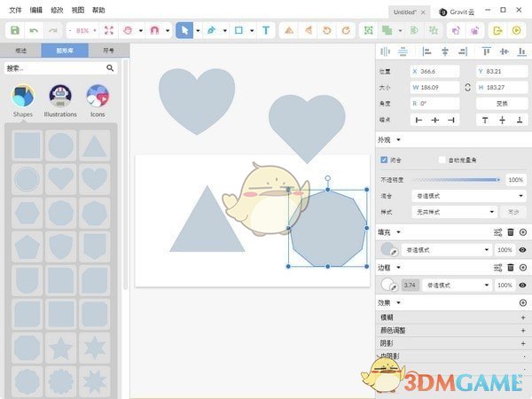Open the border type dropdown
The height and width of the screenshot is (399, 532).
click(x=457, y=286)
